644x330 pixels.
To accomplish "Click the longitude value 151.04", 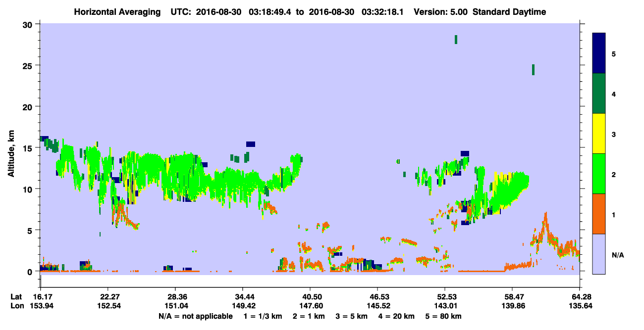I will 175,306.
